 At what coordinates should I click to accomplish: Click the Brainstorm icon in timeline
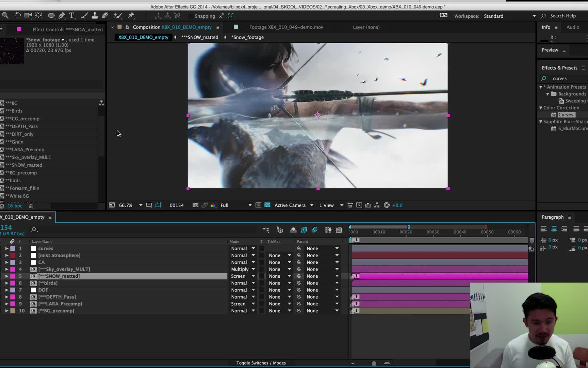point(328,230)
